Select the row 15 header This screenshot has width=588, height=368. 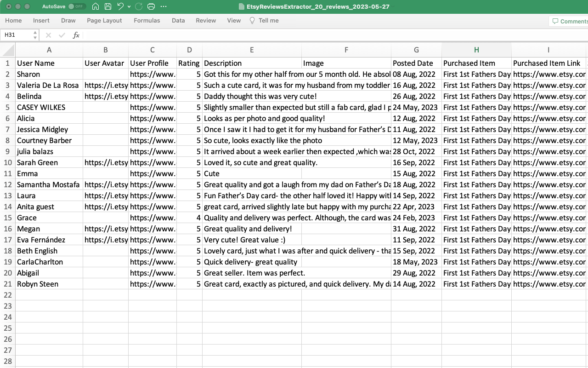8,218
